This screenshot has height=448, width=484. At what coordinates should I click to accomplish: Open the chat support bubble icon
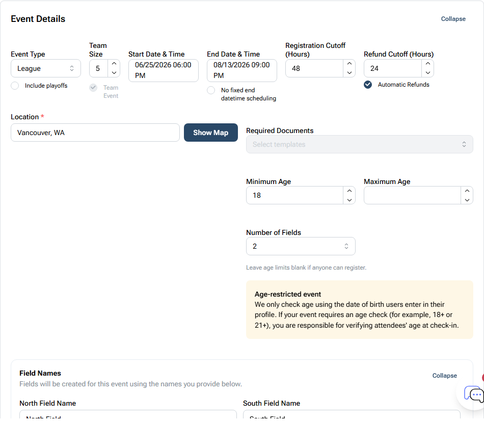[474, 394]
